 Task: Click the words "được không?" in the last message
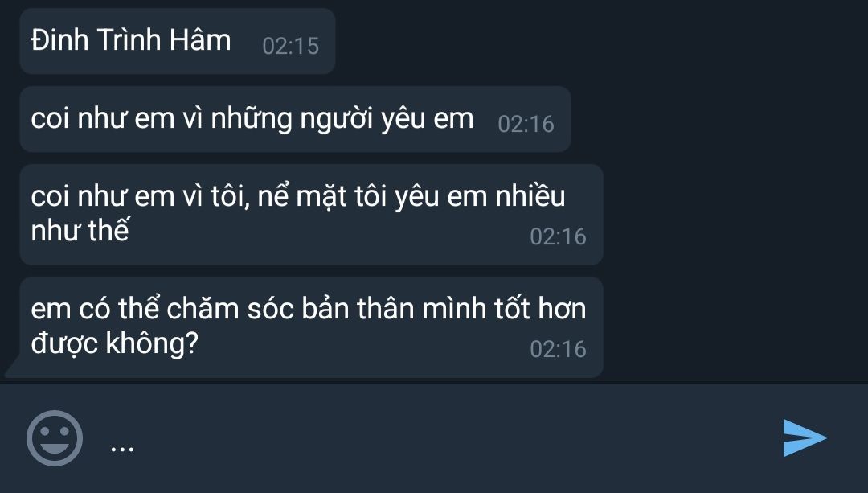pos(115,343)
